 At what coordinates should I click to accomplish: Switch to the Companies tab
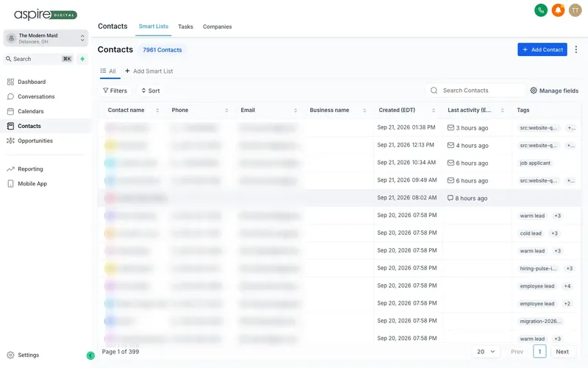[217, 26]
